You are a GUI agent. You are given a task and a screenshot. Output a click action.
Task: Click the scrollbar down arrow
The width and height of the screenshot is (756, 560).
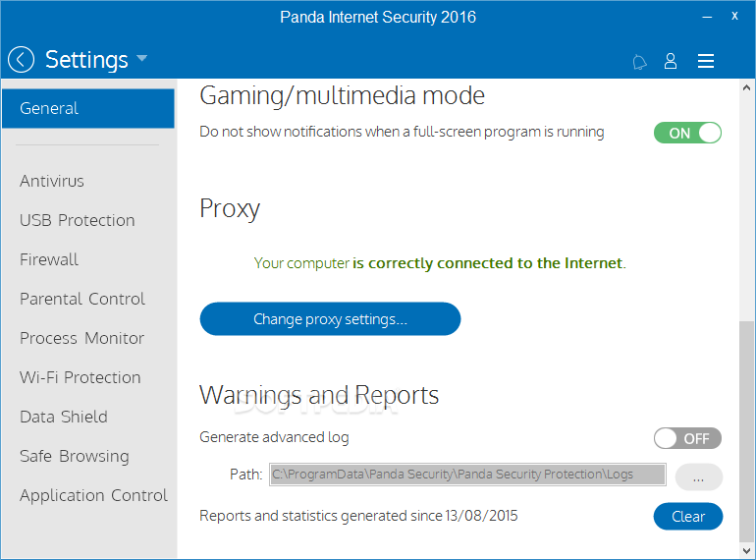click(x=746, y=551)
